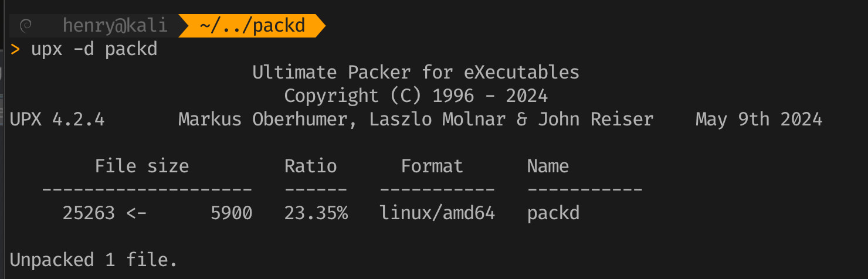Click the unpacked size value 25263
Image resolution: width=868 pixels, height=279 pixels.
point(89,213)
